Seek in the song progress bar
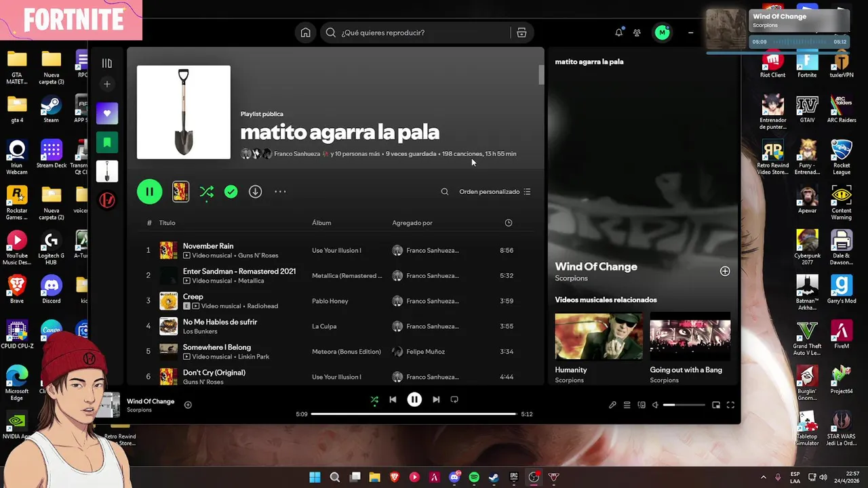Screen dimensions: 868x488 (x=414, y=413)
